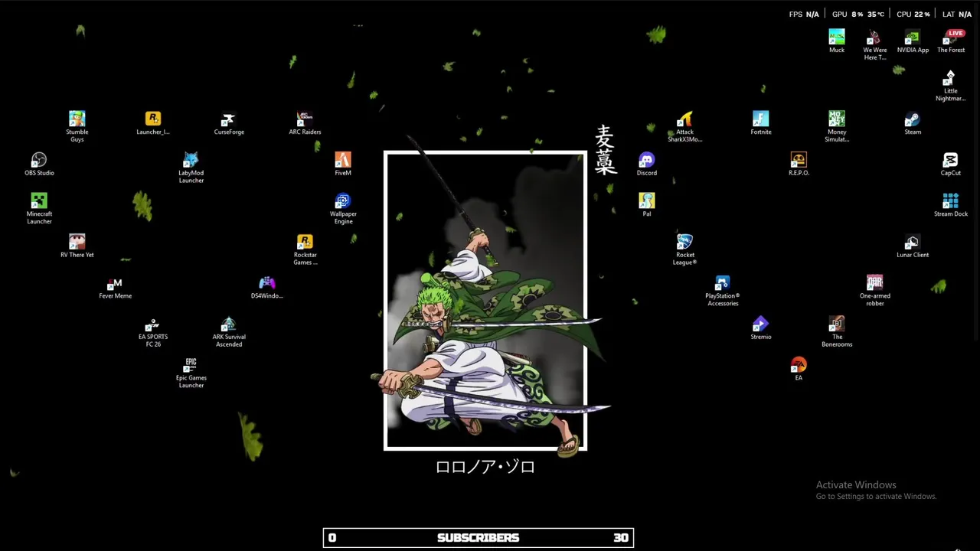
Task: Select the ARC Raiders icon
Action: (305, 122)
